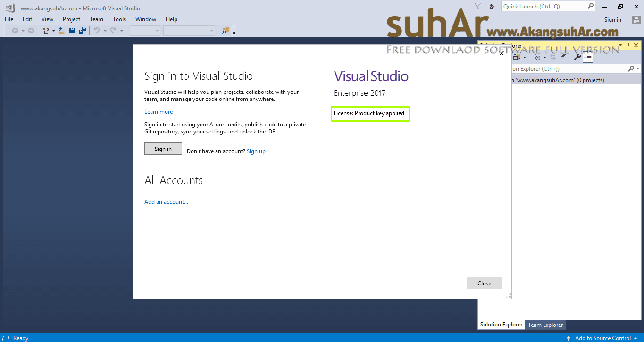The height and width of the screenshot is (342, 644).
Task: Click the Quick Launch magnifier icon
Action: (x=591, y=6)
